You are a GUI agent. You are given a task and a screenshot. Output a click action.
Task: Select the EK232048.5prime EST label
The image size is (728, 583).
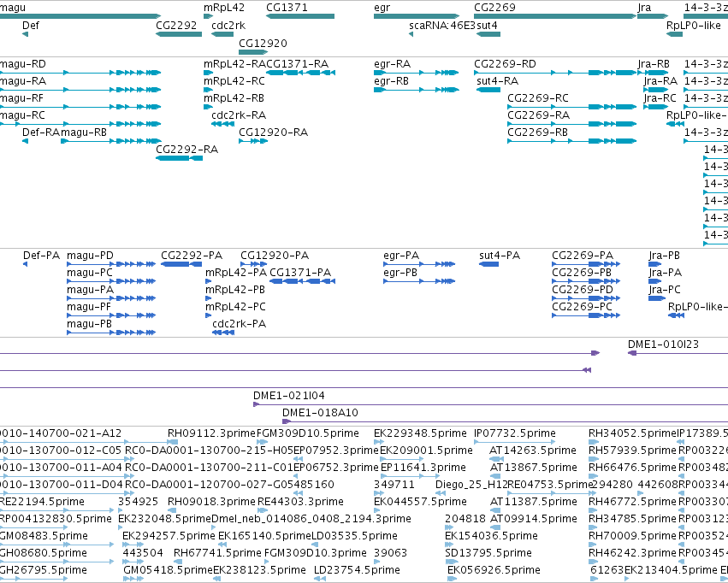point(164,519)
